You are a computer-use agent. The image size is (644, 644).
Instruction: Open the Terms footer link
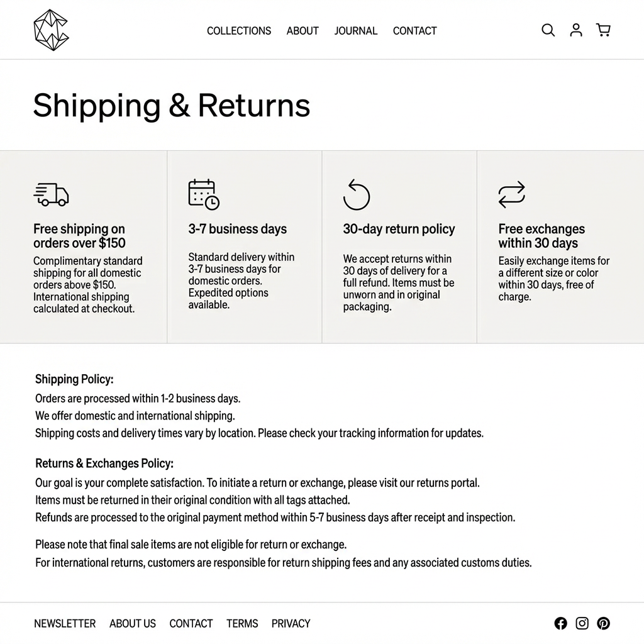[242, 623]
